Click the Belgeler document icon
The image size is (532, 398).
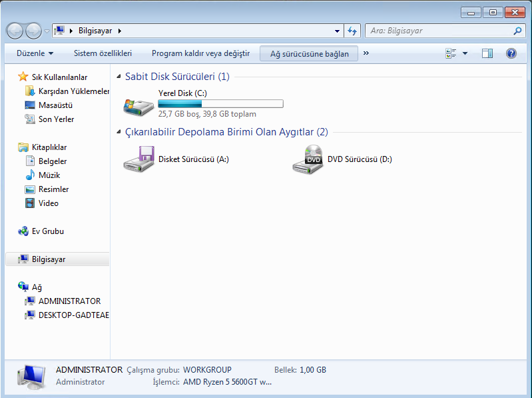click(x=30, y=161)
